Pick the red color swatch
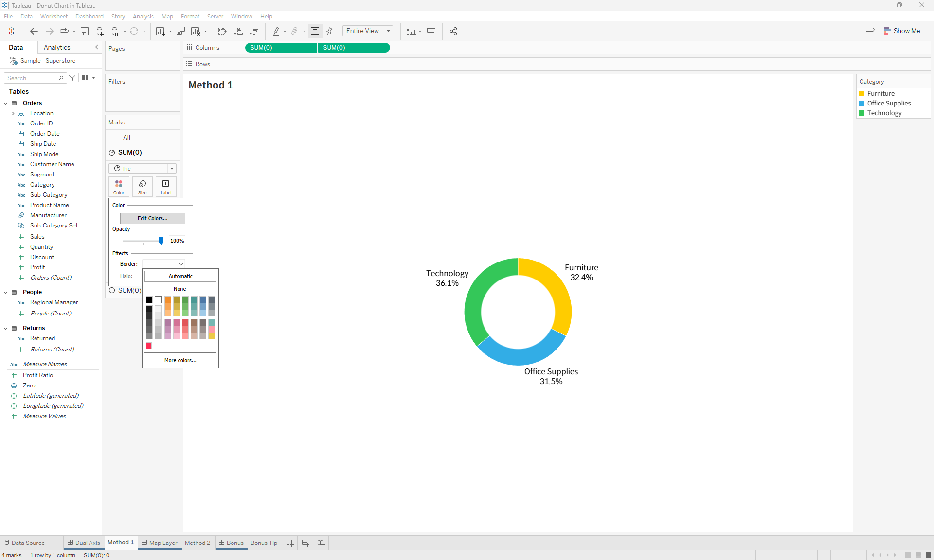 149,346
